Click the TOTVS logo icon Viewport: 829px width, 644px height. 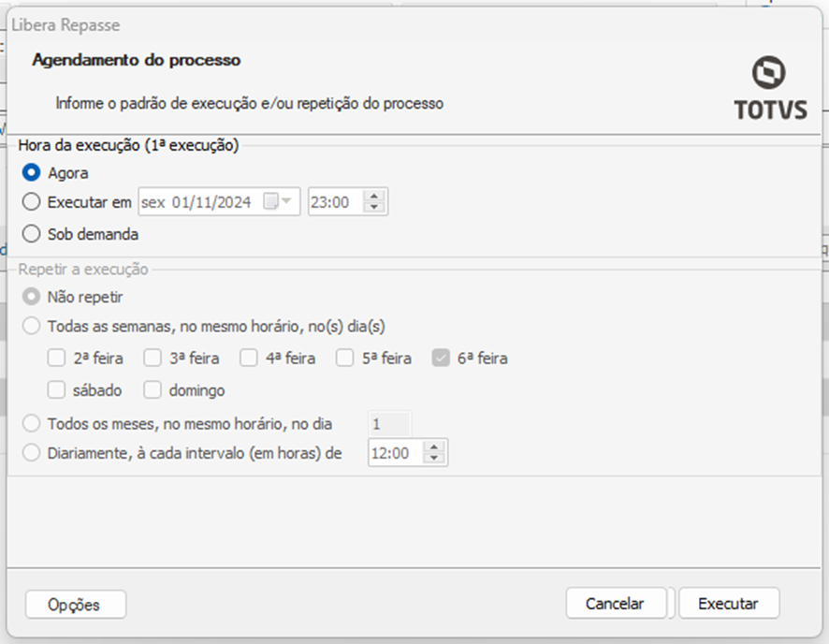(769, 73)
